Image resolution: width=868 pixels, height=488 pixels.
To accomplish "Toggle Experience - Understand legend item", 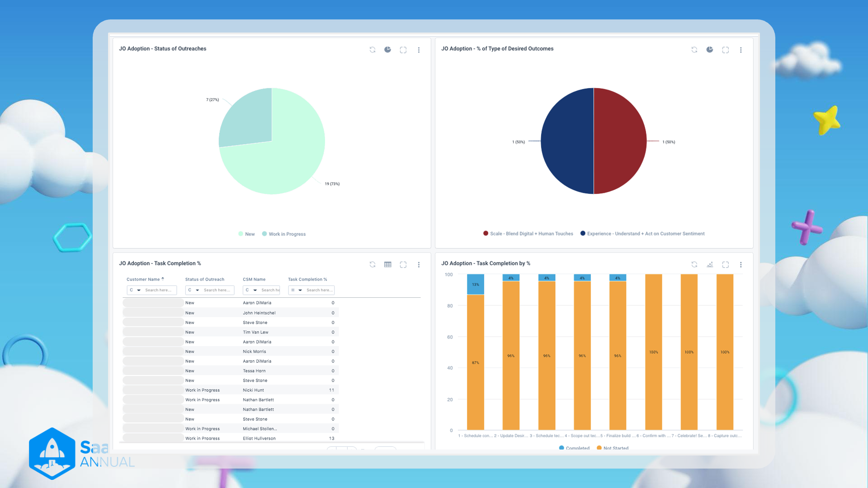I will (642, 234).
